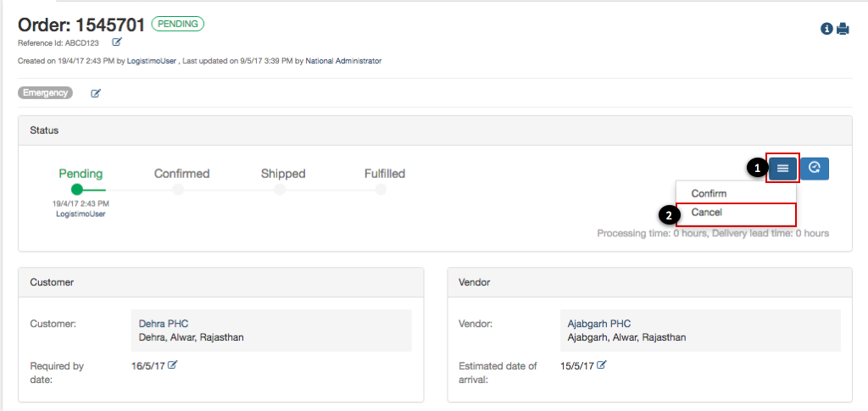Screen dimensions: 868x411
Task: Click the info icon near the print icon
Action: 827,30
